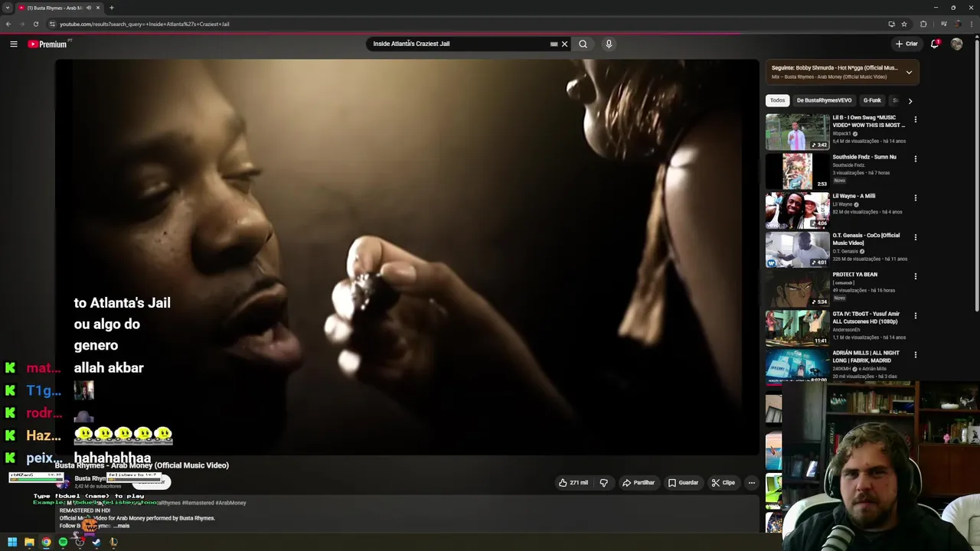Screen dimensions: 980x551
Task: Select the De BustaRhymesVEVO chip
Action: 824,100
